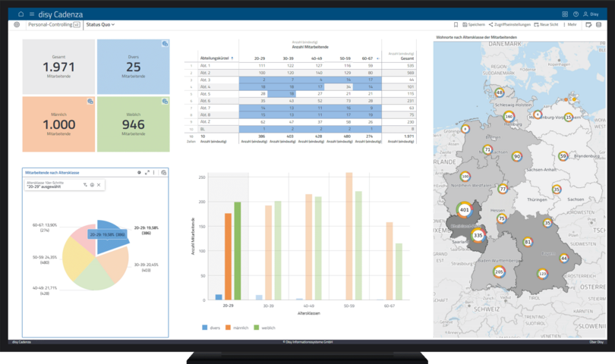Click the orange männlich bar for 20-29
Viewport: 615px width, 364px height.
pos(228,256)
